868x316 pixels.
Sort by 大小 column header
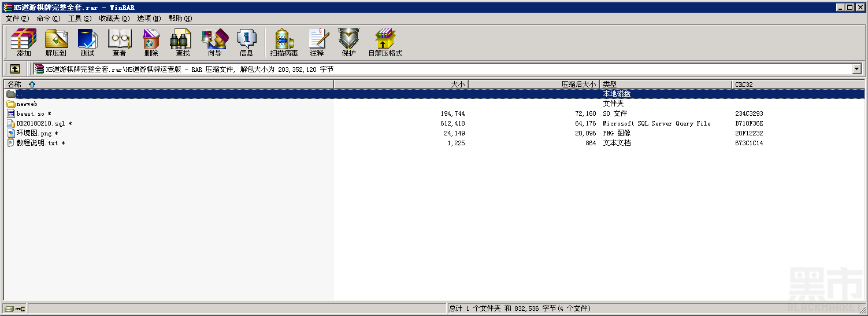401,84
